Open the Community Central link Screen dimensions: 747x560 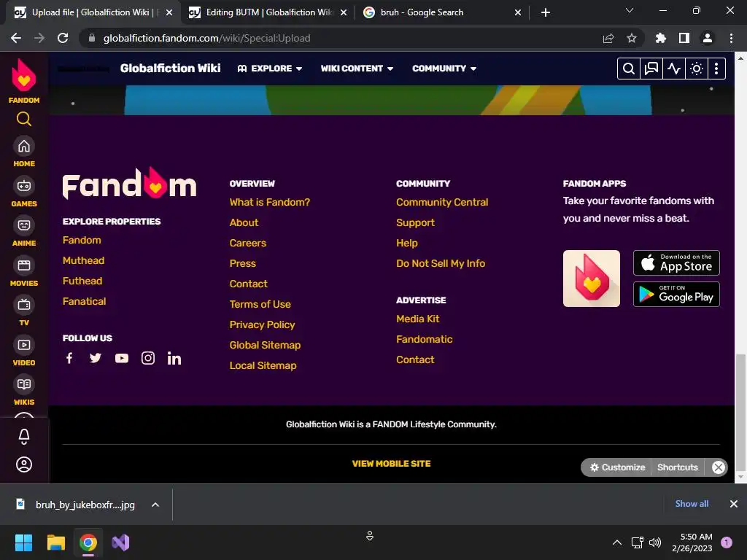pos(442,203)
